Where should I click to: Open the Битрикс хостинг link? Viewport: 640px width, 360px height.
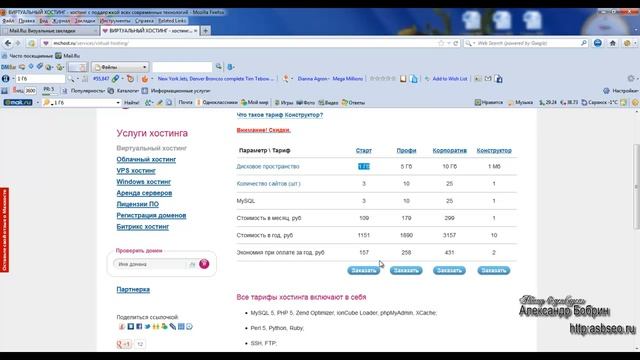click(x=142, y=227)
